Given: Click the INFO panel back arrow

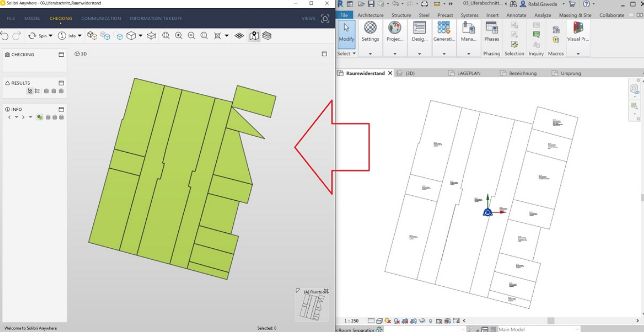Looking at the screenshot, I should [9, 117].
